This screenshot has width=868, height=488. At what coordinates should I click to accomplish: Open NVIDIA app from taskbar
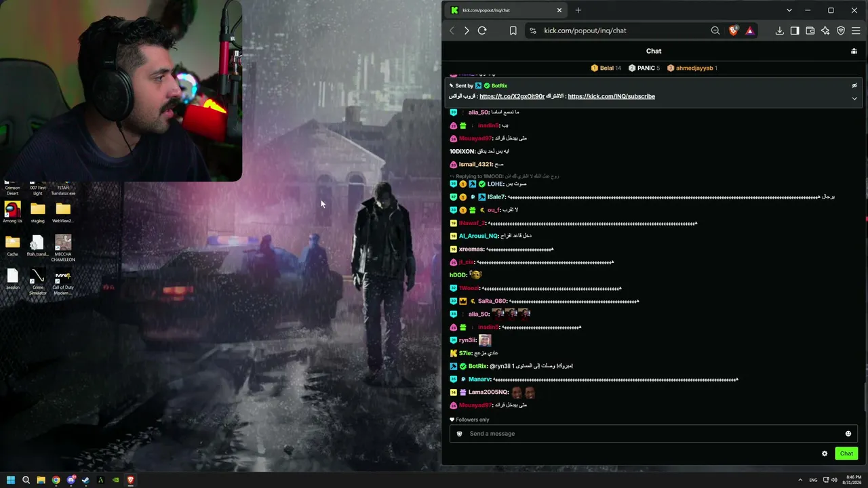click(x=115, y=480)
